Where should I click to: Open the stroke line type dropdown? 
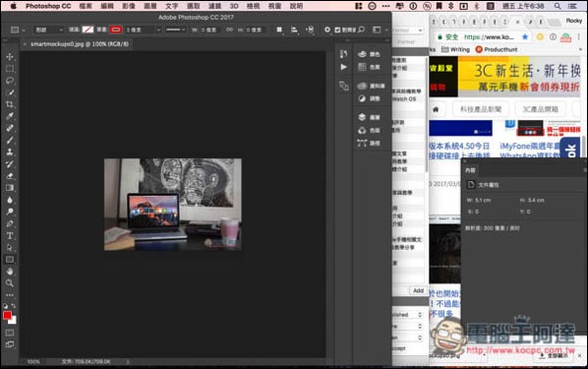(x=176, y=30)
